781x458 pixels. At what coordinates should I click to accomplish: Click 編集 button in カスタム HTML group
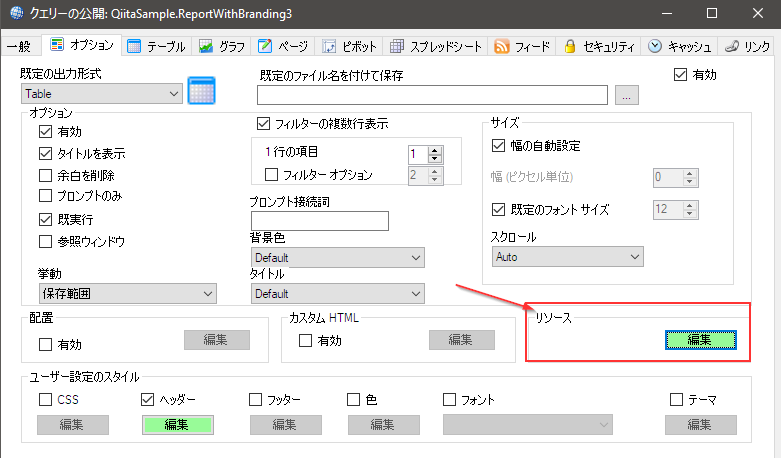click(x=462, y=340)
